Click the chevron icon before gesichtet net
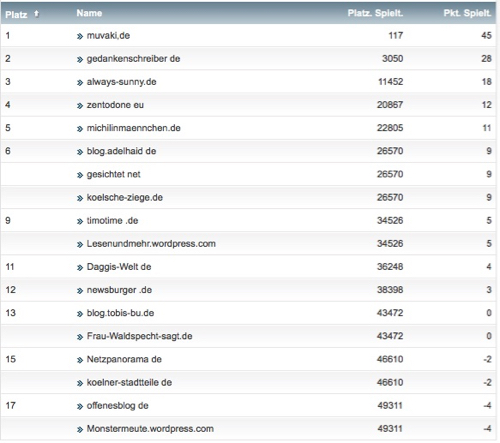500x443 pixels. tap(80, 175)
